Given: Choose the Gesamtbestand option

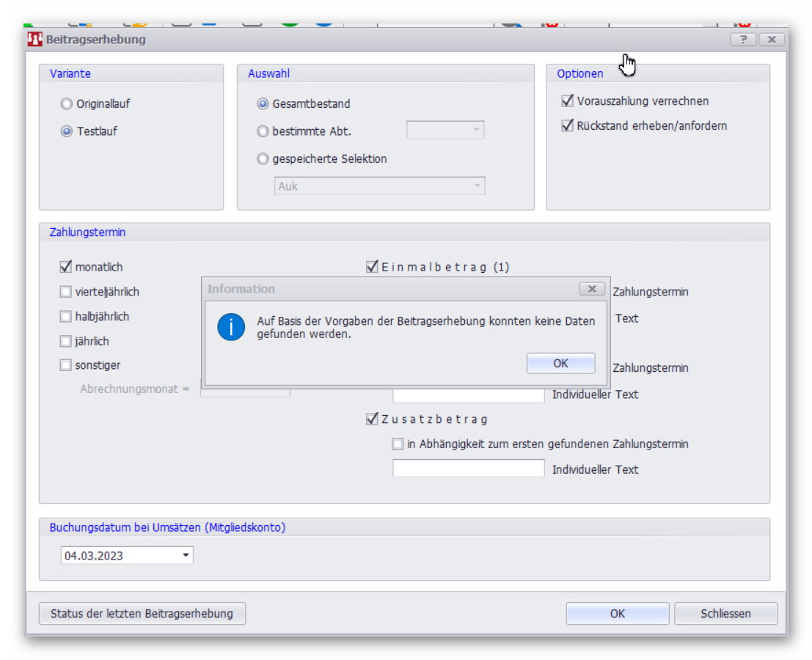Looking at the screenshot, I should pos(263,104).
